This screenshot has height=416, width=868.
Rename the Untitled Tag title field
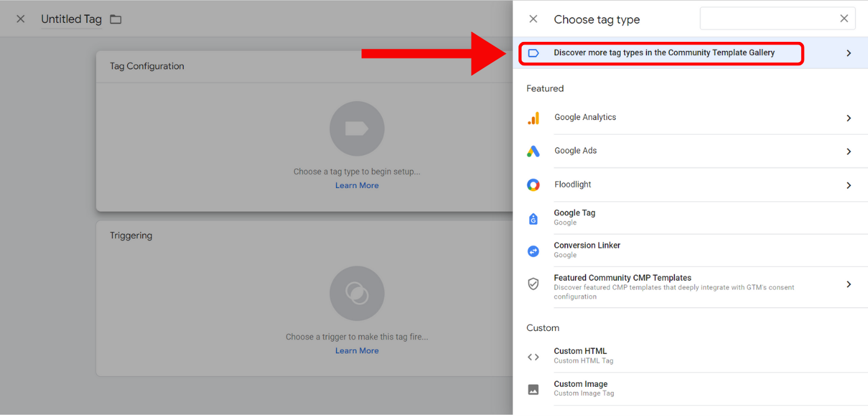(x=71, y=19)
